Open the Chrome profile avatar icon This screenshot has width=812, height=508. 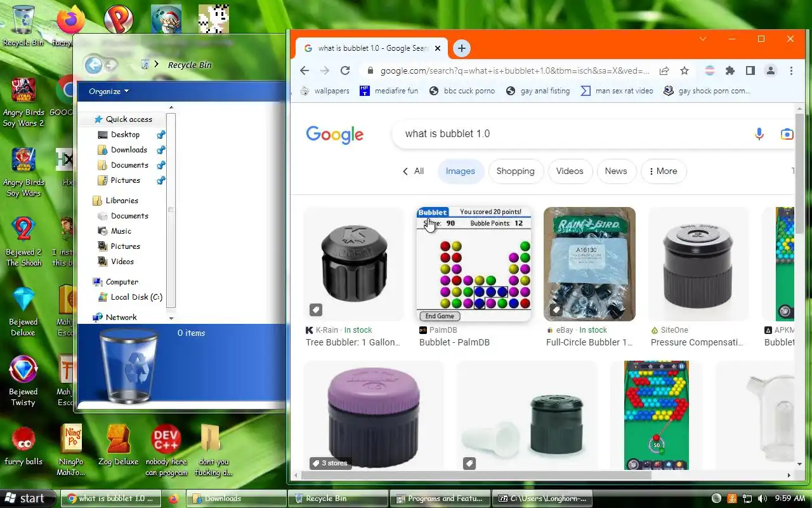(771, 70)
